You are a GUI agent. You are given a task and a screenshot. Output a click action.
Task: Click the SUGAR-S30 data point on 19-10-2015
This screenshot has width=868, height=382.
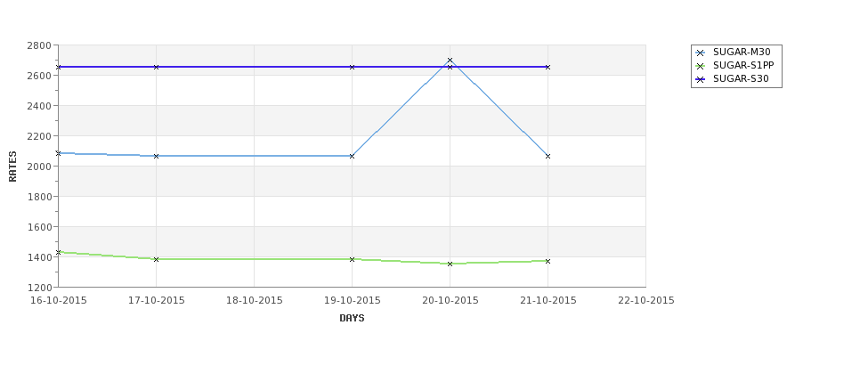click(352, 68)
